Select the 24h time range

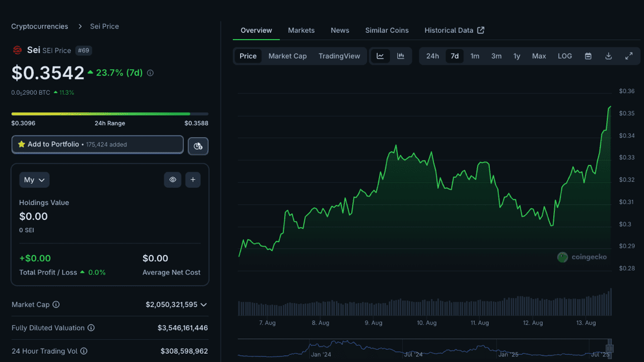point(432,56)
